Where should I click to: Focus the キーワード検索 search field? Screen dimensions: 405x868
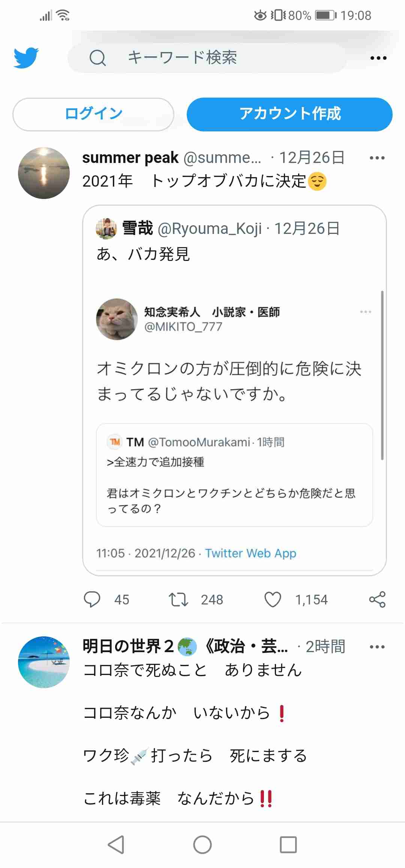[206, 58]
